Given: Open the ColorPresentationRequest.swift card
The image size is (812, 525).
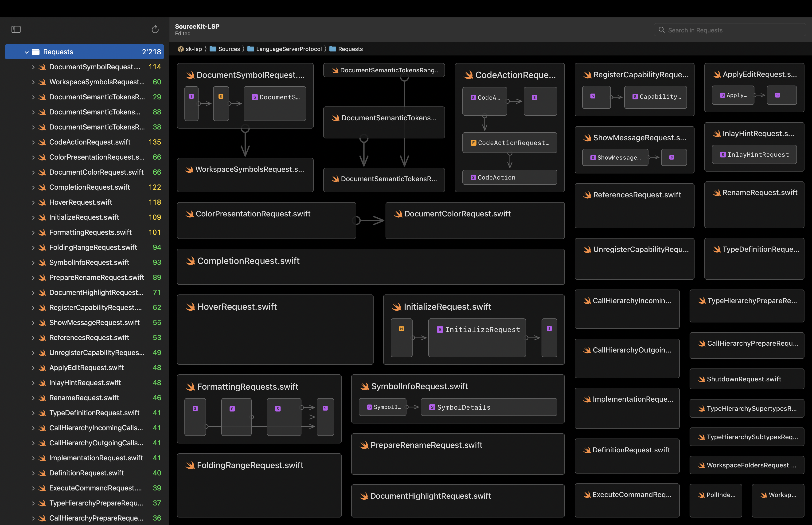Looking at the screenshot, I should [266, 221].
